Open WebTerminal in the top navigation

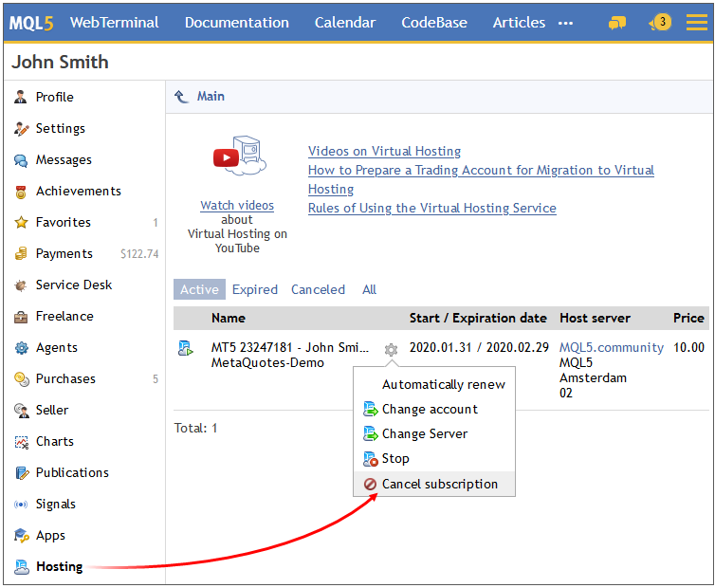(114, 23)
